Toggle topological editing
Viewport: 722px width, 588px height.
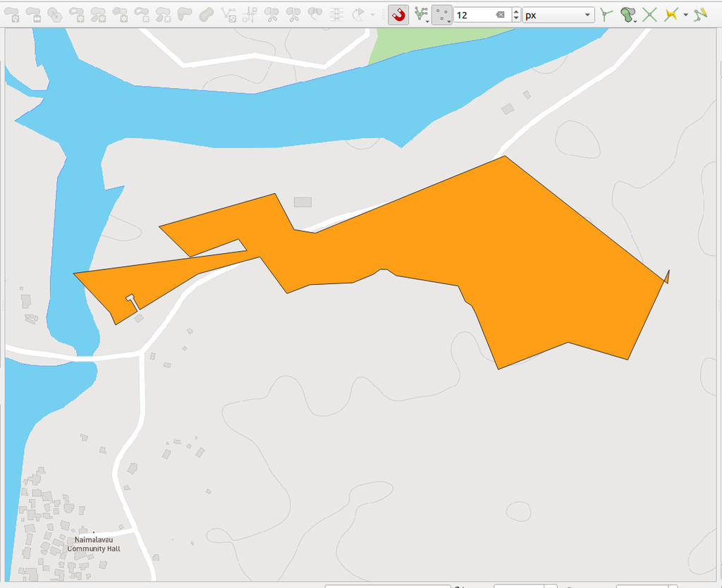606,15
